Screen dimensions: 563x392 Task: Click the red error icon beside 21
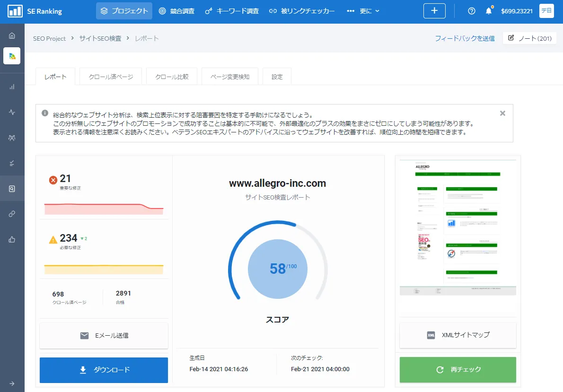[53, 180]
